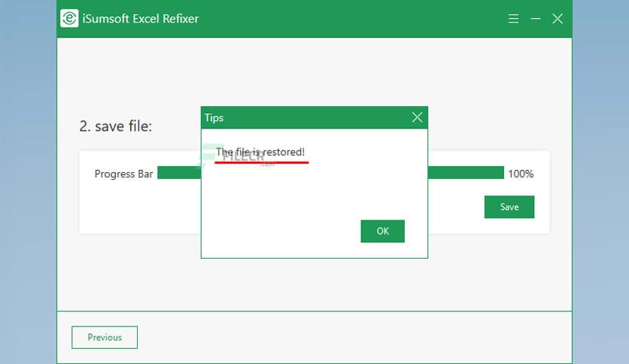Close the Tips dialog with X

point(417,117)
